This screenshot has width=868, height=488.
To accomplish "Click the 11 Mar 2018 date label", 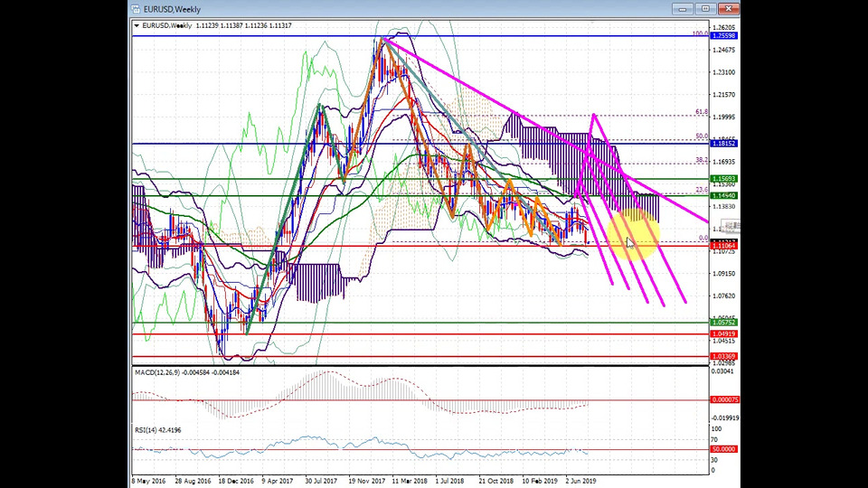I will tap(409, 482).
